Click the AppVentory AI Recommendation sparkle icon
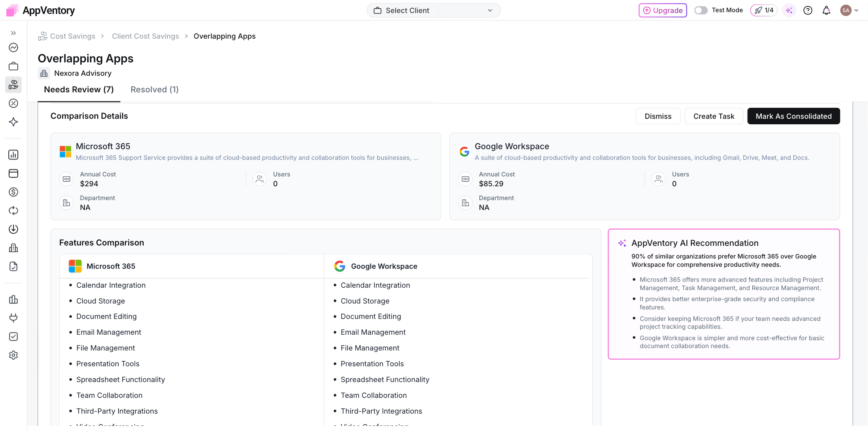This screenshot has width=868, height=431. tap(622, 243)
